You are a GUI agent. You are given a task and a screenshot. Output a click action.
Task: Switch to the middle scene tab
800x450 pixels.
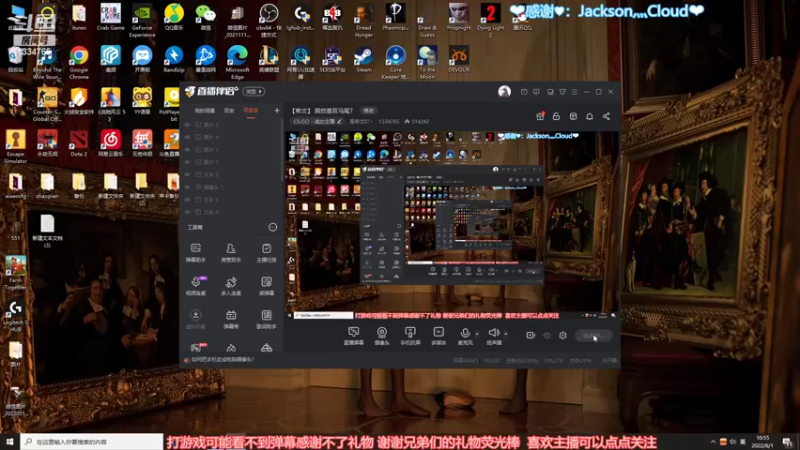(229, 110)
